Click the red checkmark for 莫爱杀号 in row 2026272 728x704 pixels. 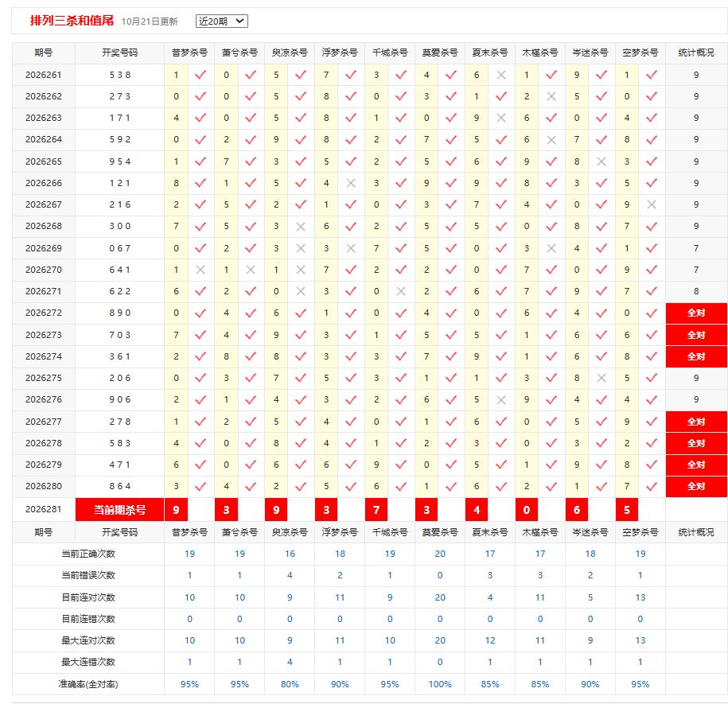tap(451, 313)
